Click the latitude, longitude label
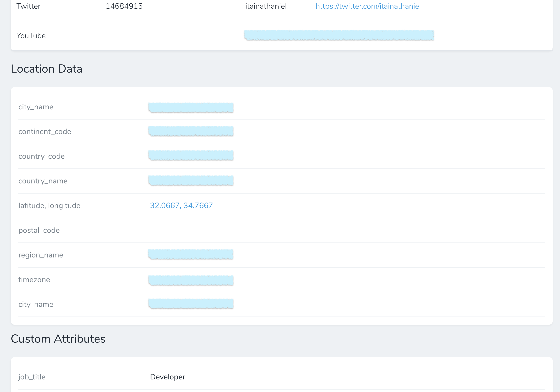Screen dimensions: 560x392 point(49,206)
